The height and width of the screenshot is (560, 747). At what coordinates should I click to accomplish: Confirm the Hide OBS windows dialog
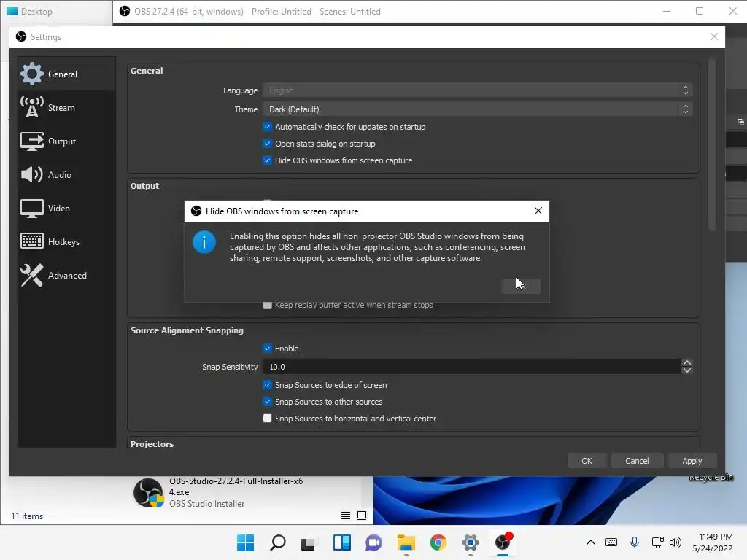(x=521, y=286)
